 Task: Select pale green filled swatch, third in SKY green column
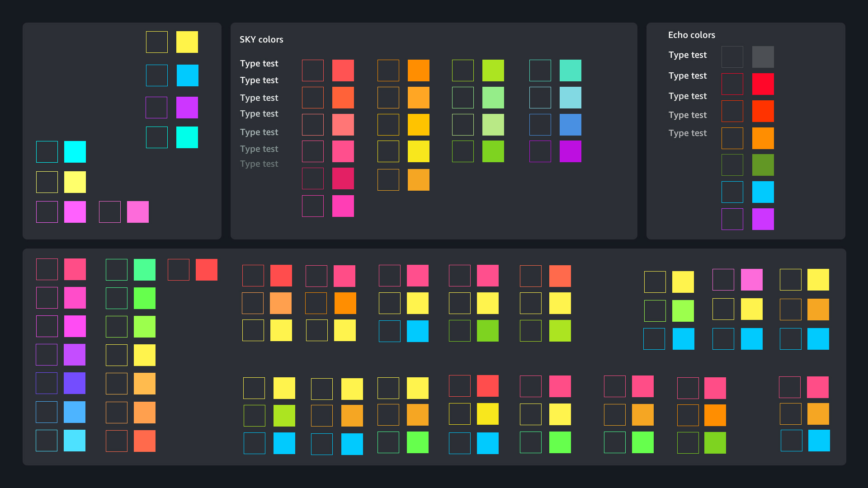click(493, 125)
